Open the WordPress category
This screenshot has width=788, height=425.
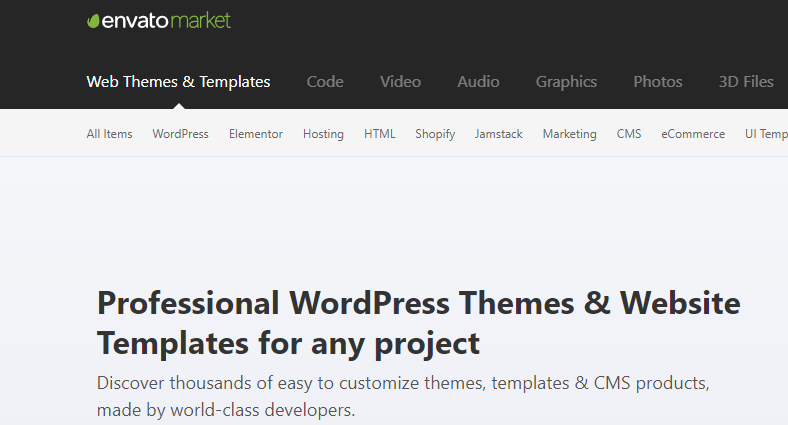(x=180, y=134)
